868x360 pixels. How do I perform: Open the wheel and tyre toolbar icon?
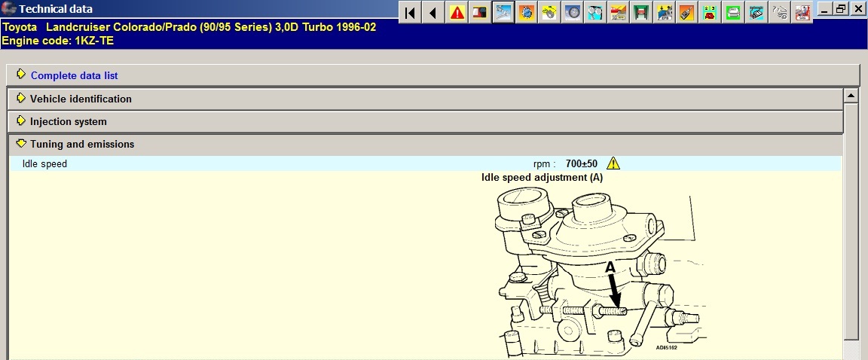coord(573,12)
